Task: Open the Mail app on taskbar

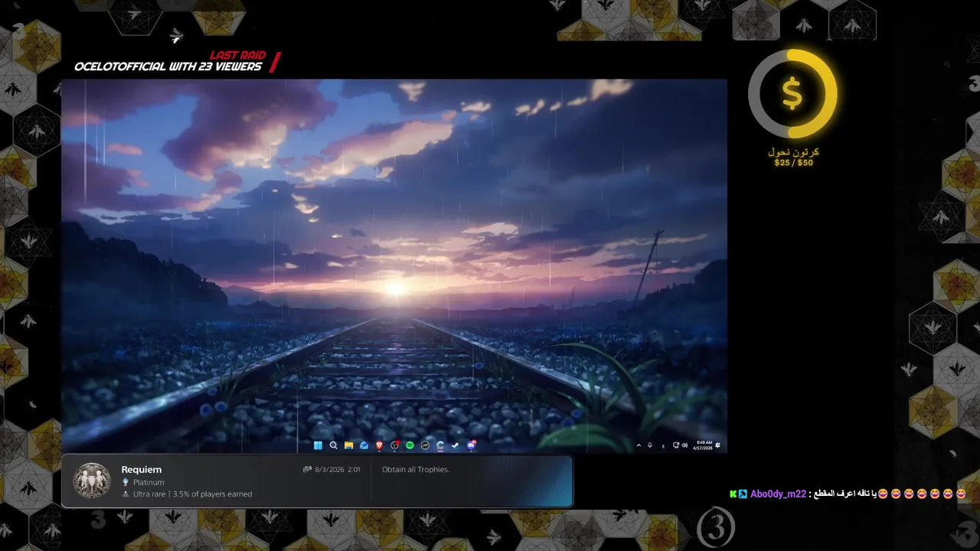Action: click(x=364, y=445)
